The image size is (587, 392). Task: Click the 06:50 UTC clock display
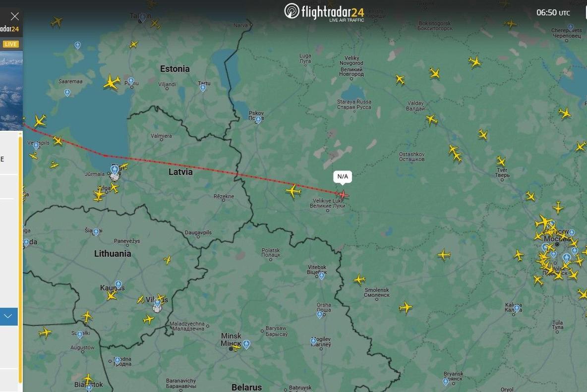(553, 12)
